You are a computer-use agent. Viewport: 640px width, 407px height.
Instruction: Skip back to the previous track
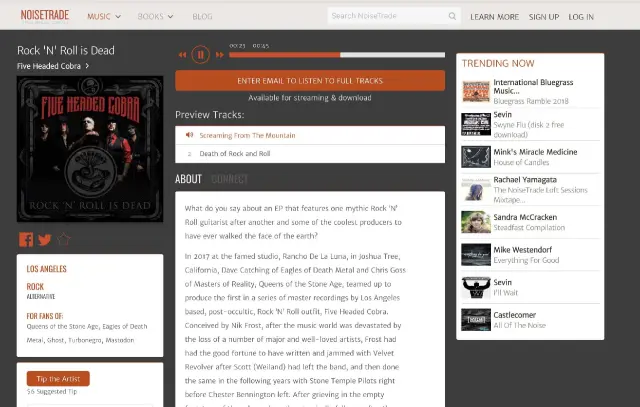[182, 55]
